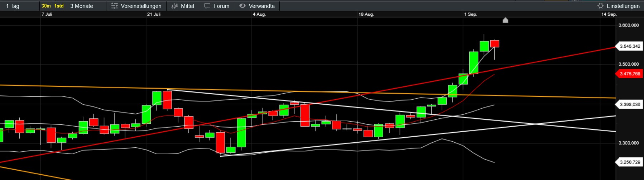
Task: Open Voreinstellungen presets menu
Action: point(136,6)
